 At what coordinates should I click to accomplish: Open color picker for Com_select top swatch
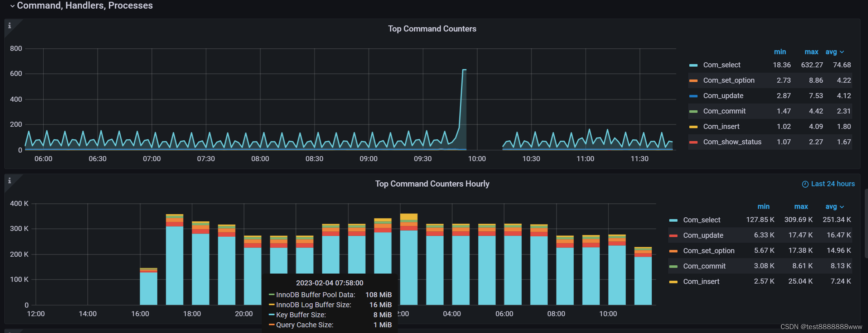693,65
